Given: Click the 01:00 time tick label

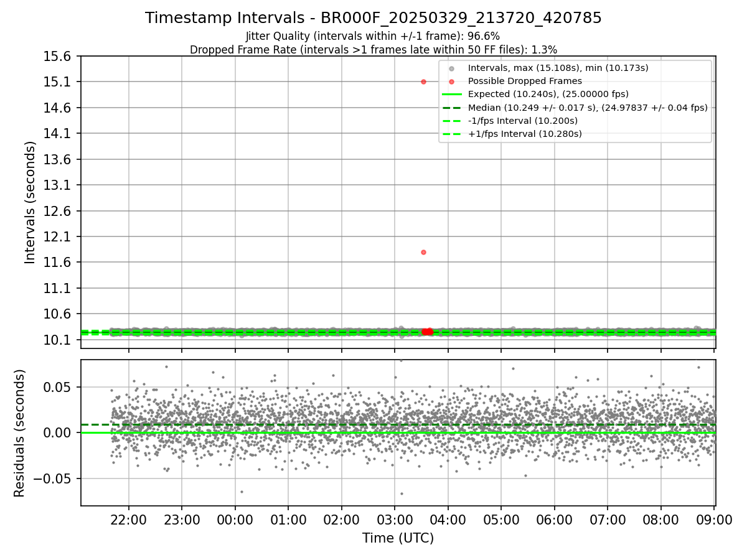Looking at the screenshot, I should pos(289,520).
